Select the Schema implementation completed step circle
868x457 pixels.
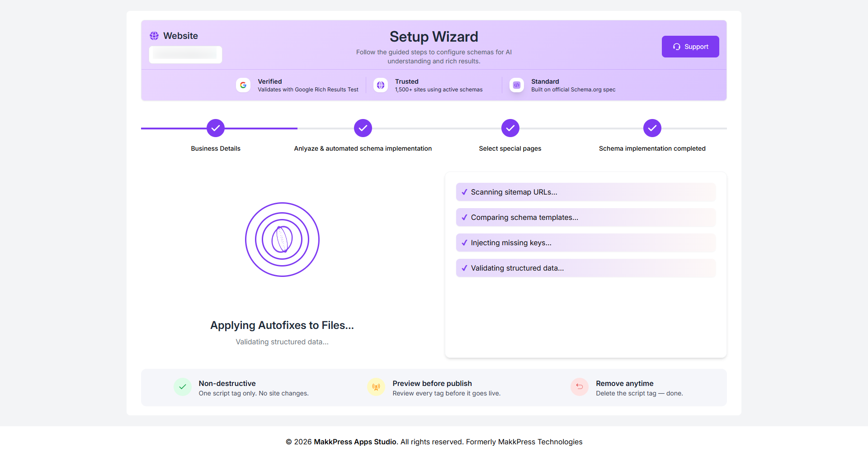tap(652, 128)
